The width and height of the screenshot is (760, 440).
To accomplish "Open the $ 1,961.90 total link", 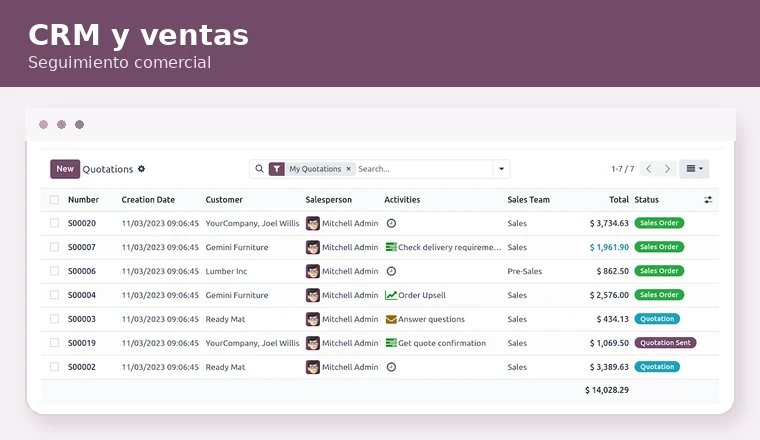I will [609, 247].
